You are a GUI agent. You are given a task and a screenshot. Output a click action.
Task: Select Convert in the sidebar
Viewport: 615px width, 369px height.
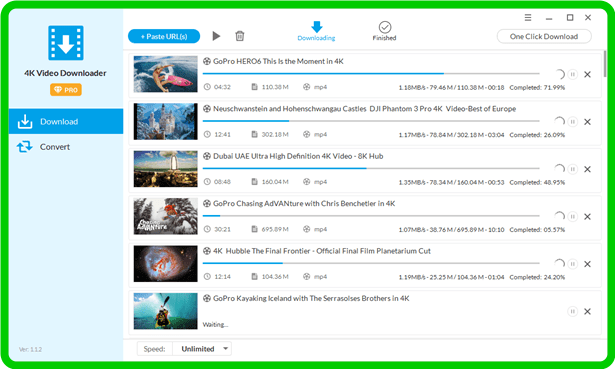66,147
